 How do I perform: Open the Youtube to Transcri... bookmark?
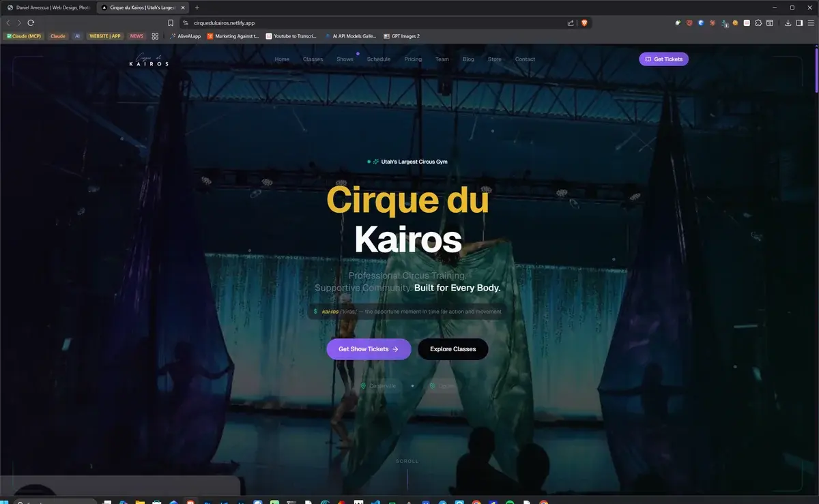(x=292, y=36)
